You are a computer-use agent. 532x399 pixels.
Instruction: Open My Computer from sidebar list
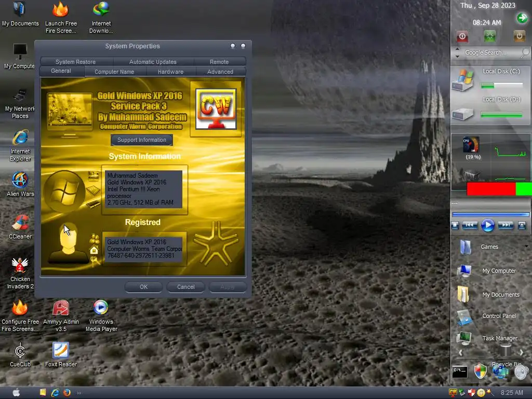coord(486,271)
